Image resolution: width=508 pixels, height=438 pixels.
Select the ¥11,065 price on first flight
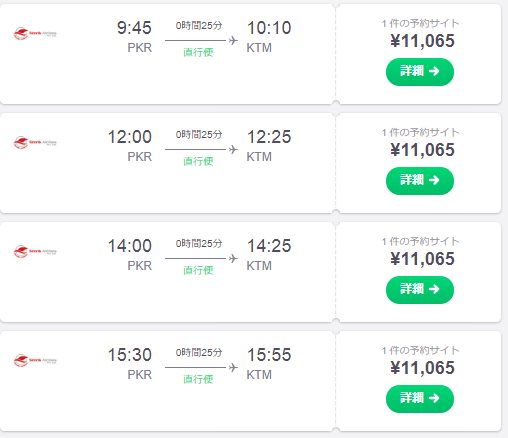pos(422,41)
